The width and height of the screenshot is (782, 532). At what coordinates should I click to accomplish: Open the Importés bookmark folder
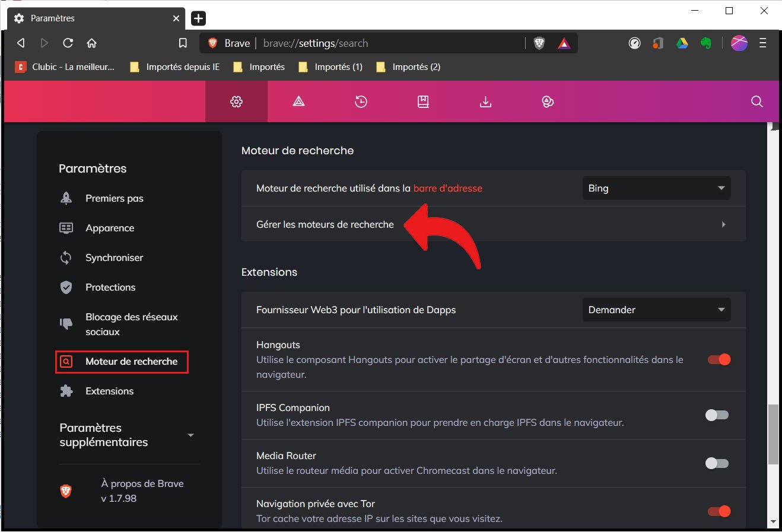[259, 66]
